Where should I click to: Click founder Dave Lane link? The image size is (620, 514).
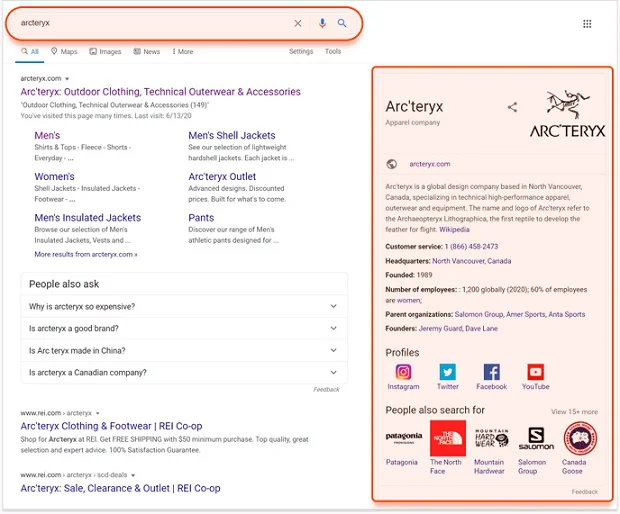(x=481, y=328)
